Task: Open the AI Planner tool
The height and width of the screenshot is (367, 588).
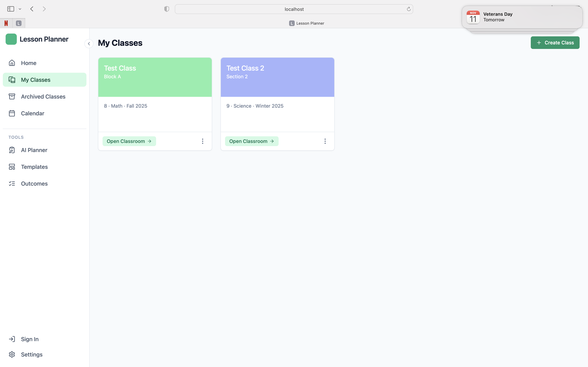Action: [34, 150]
